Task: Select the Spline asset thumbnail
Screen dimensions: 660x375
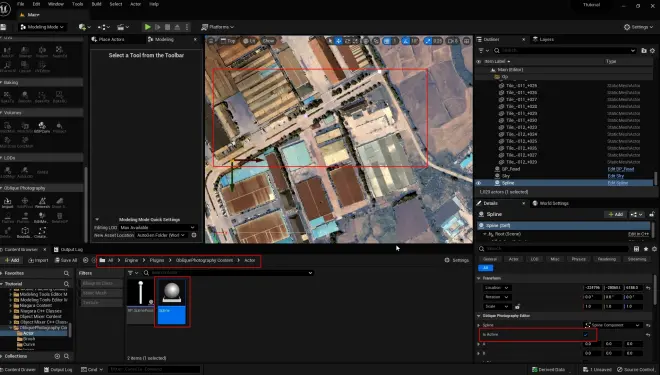Action: pos(172,301)
